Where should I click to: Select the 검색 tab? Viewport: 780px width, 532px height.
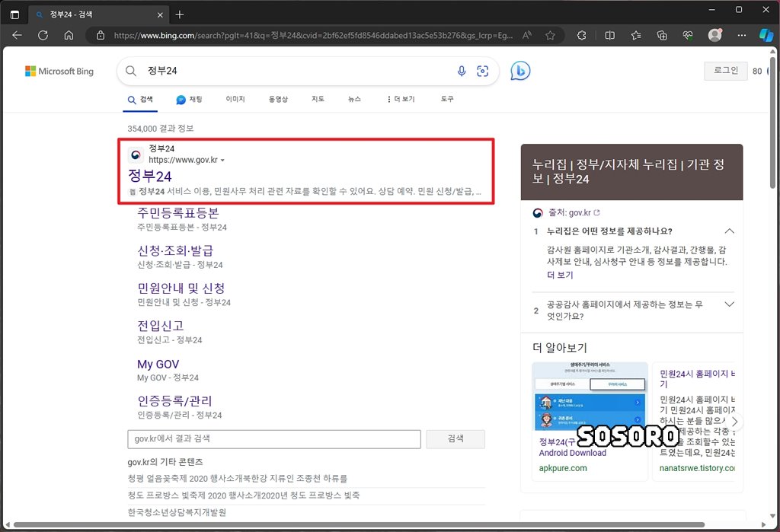point(140,100)
